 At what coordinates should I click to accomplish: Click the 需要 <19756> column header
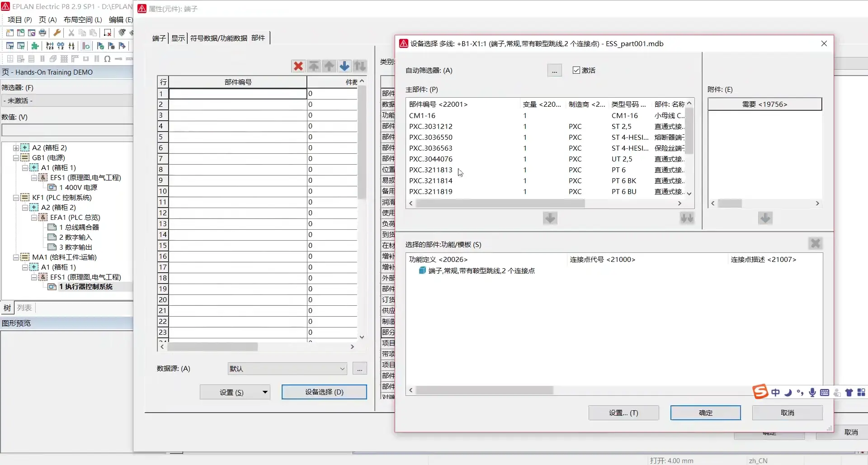pos(764,104)
